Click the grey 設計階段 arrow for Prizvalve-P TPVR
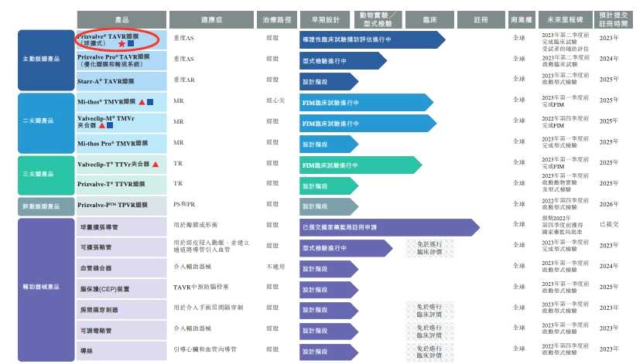Viewport: 643px width, 364px height. (329, 206)
